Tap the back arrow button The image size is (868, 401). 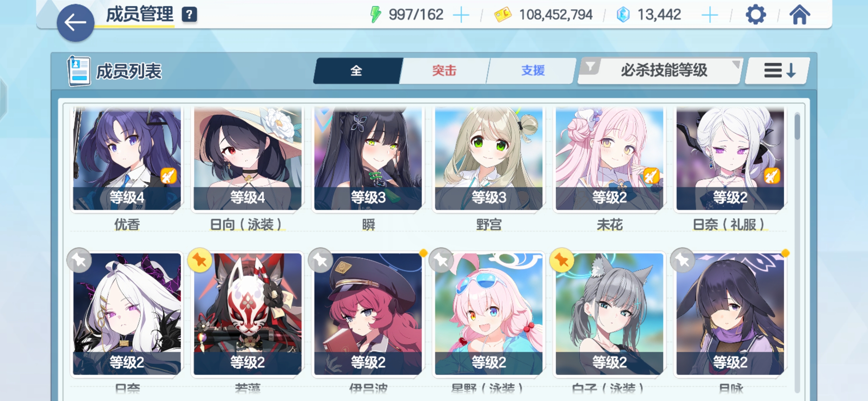click(x=75, y=23)
